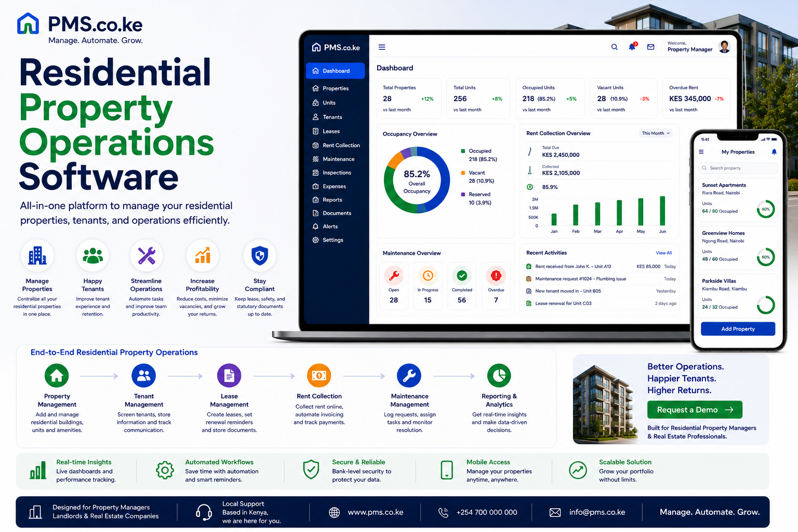
Task: Click the Maintenance Management wrench icon
Action: coord(409,376)
